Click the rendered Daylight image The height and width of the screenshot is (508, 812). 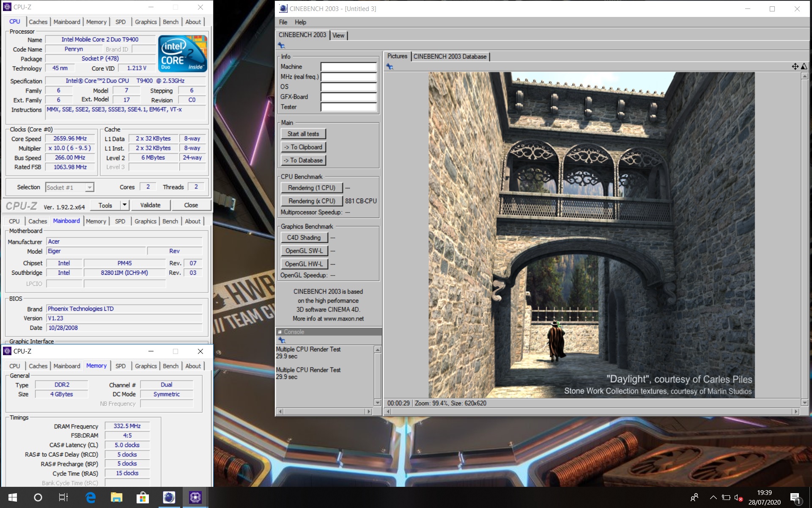point(592,235)
